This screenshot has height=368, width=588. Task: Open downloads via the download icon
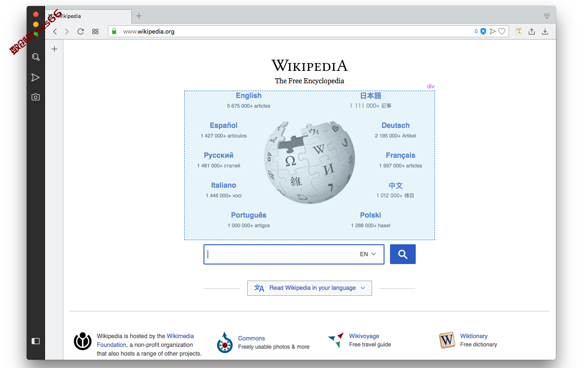coord(545,31)
